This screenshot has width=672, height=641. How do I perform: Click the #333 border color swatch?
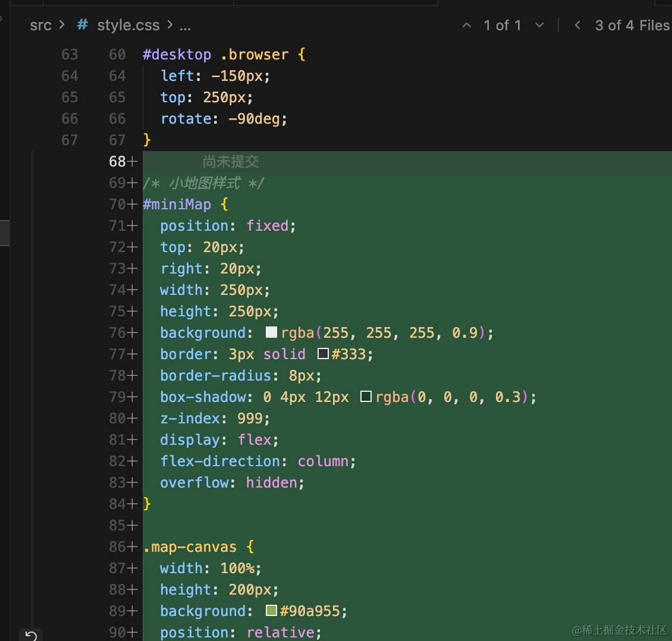click(x=323, y=353)
